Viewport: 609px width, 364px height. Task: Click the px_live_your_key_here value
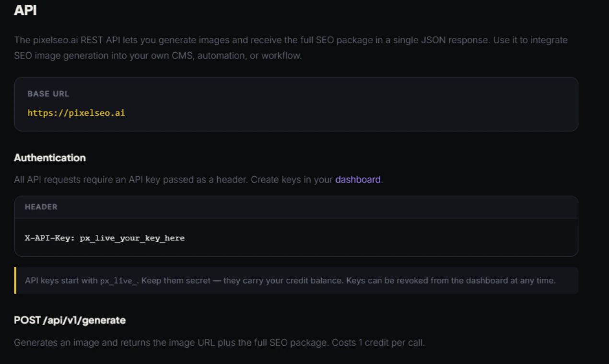coord(132,238)
